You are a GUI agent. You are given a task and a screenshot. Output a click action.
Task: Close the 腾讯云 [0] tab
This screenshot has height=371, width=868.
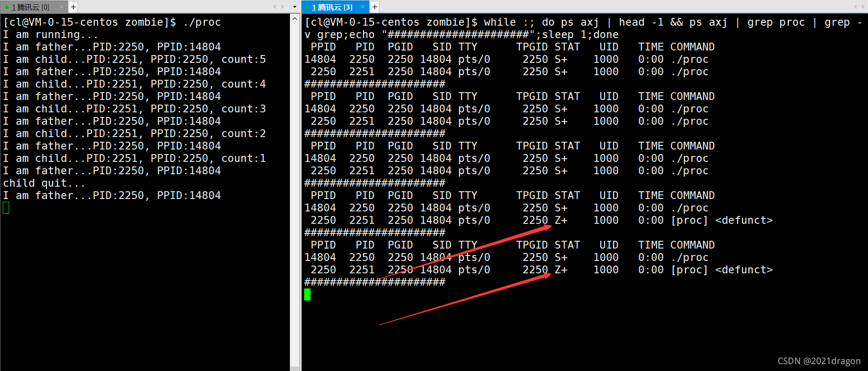tap(61, 7)
